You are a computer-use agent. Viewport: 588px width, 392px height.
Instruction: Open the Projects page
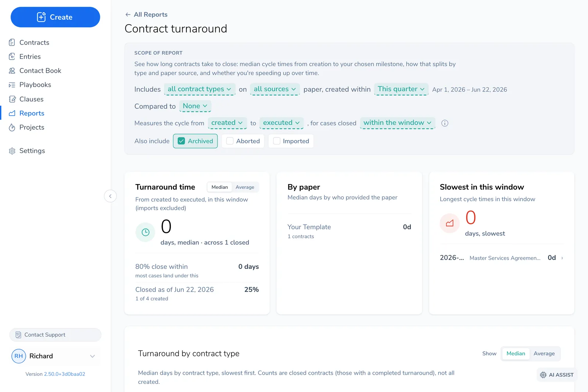tap(32, 127)
